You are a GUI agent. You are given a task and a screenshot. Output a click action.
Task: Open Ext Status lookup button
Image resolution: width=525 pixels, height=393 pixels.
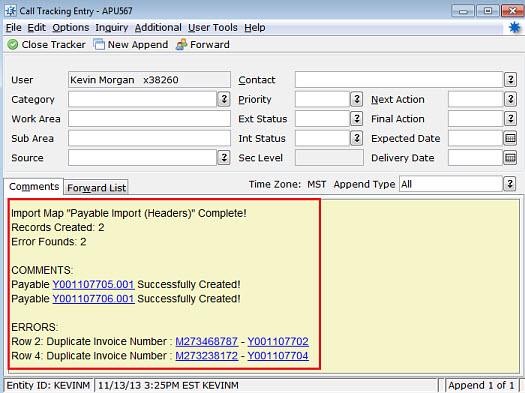[357, 119]
